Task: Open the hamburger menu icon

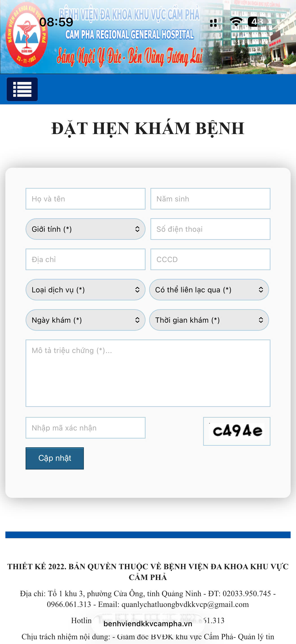Action: pyautogui.click(x=22, y=89)
